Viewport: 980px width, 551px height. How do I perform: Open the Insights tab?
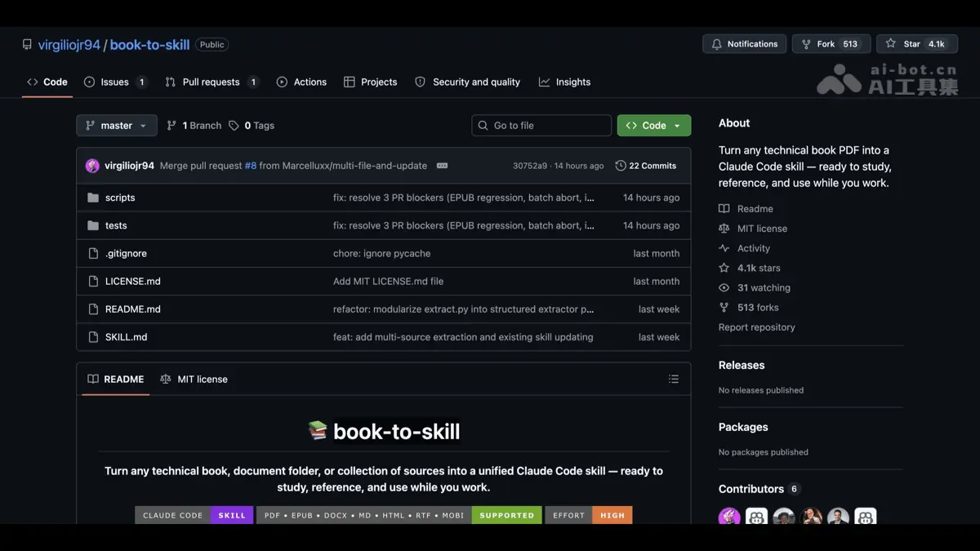(x=564, y=82)
